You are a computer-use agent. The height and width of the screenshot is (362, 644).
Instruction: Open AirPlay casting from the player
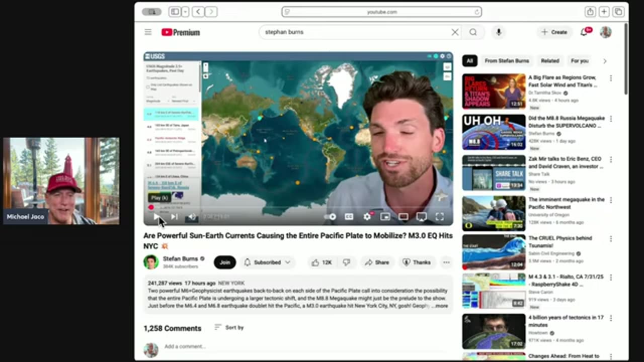point(422,217)
